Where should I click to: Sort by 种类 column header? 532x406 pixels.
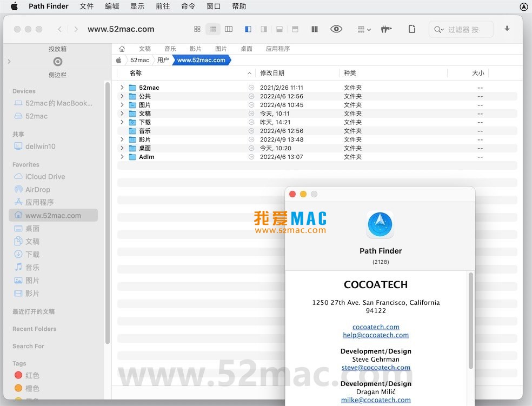[x=350, y=74]
